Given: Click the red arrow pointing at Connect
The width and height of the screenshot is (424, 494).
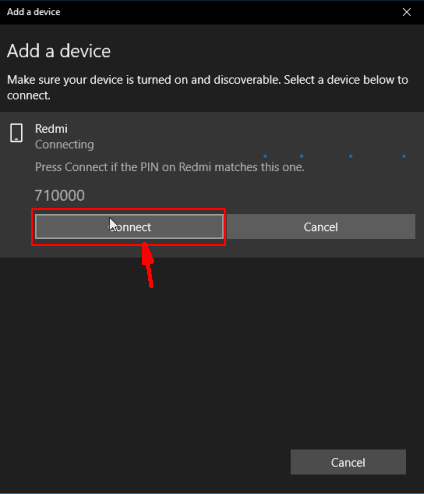Looking at the screenshot, I should (148, 265).
